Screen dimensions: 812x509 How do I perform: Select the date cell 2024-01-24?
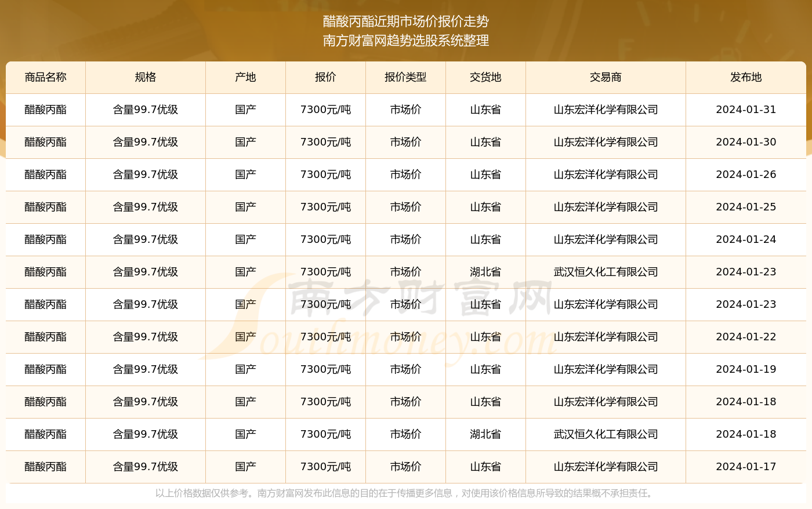[x=746, y=239]
